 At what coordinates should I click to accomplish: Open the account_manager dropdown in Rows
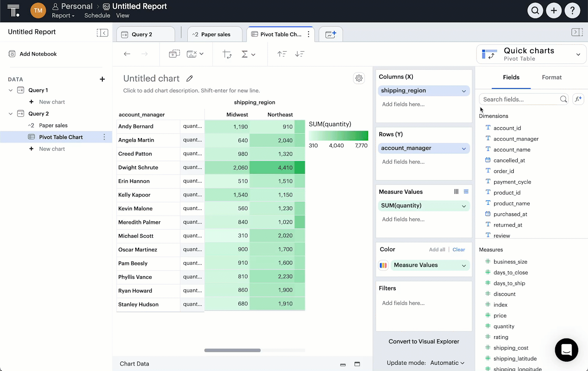click(464, 148)
